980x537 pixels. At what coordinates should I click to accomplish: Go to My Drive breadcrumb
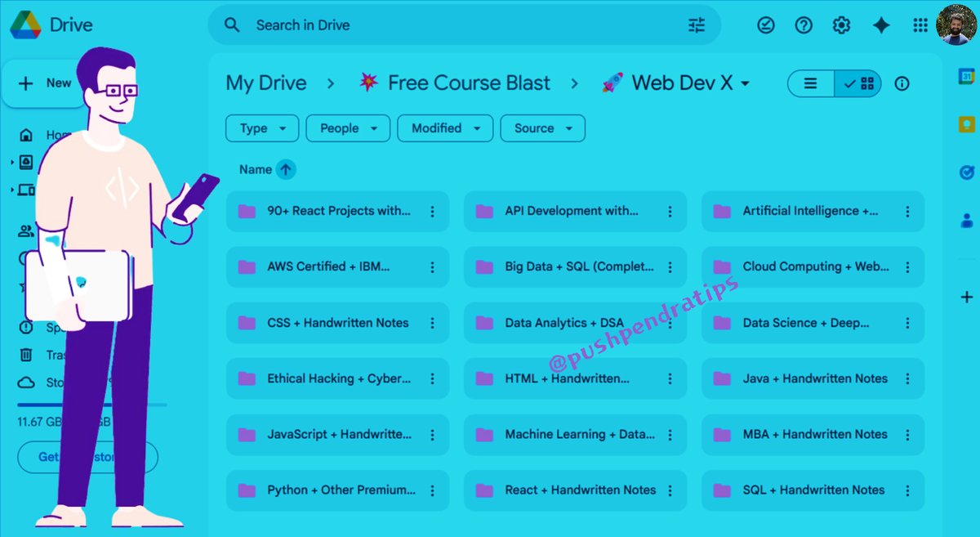coord(266,83)
